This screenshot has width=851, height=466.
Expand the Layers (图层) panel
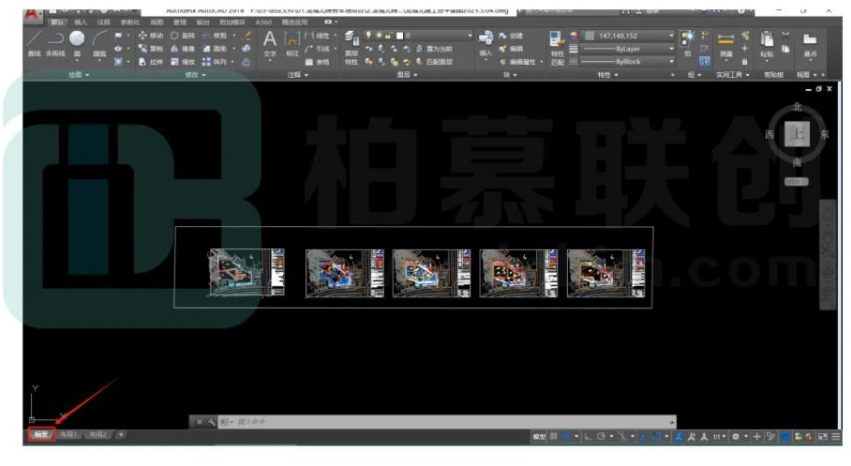coord(407,75)
